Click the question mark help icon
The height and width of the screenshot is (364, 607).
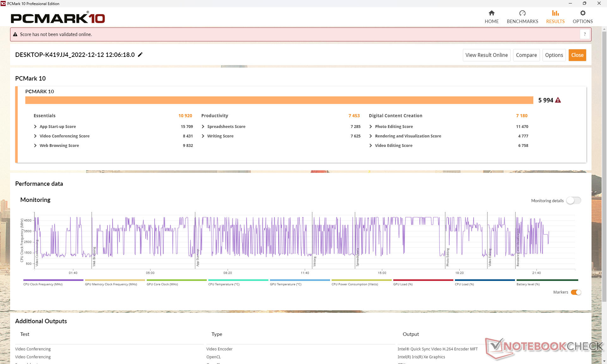pyautogui.click(x=585, y=34)
